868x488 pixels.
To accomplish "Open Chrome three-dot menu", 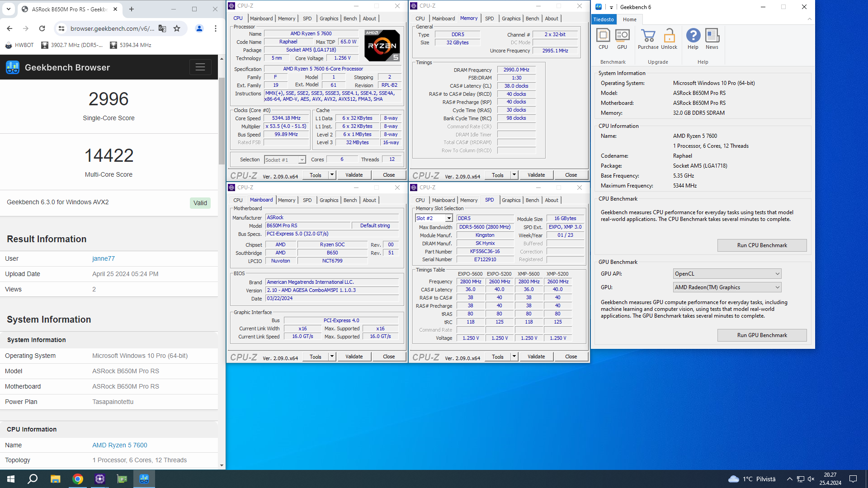I will (x=216, y=28).
